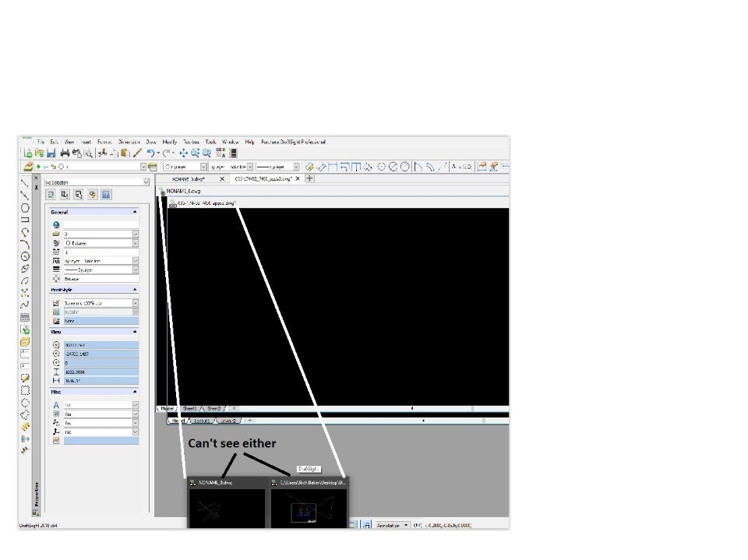Select the Polygon tool
The image size is (748, 560).
coord(25,207)
